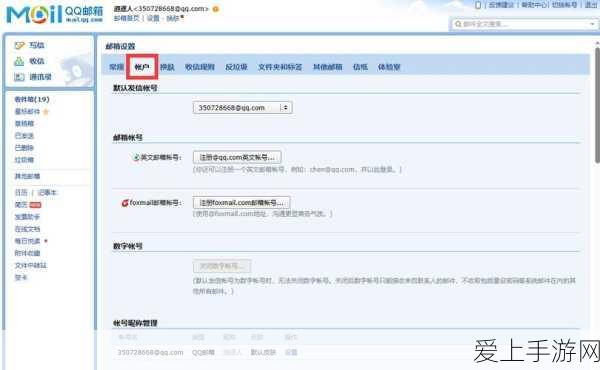Open the 其他邮箱 settings tab

(328, 67)
